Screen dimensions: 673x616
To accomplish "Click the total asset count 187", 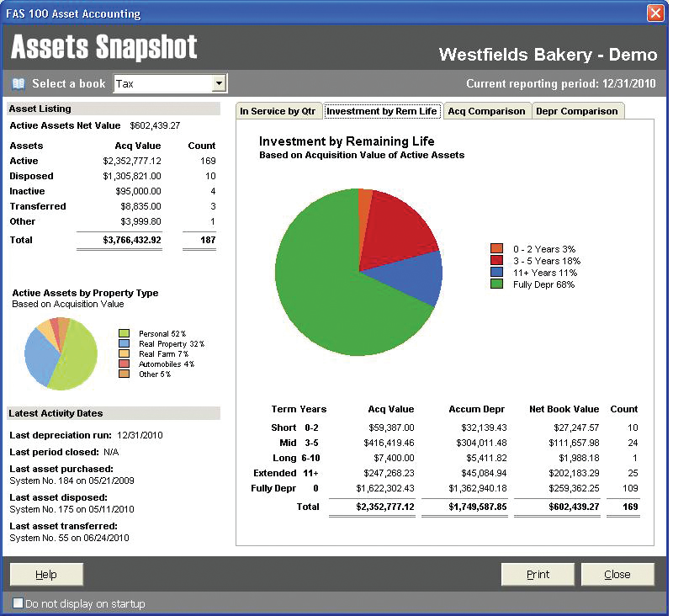I will click(208, 240).
